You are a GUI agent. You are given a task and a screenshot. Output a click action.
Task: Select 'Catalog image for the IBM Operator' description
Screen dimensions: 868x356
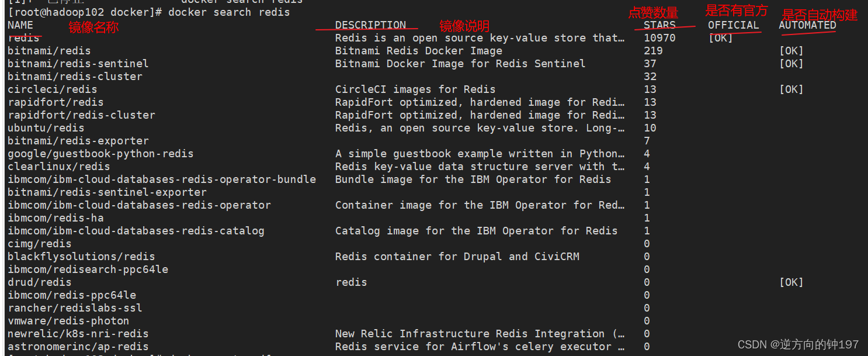pyautogui.click(x=477, y=231)
